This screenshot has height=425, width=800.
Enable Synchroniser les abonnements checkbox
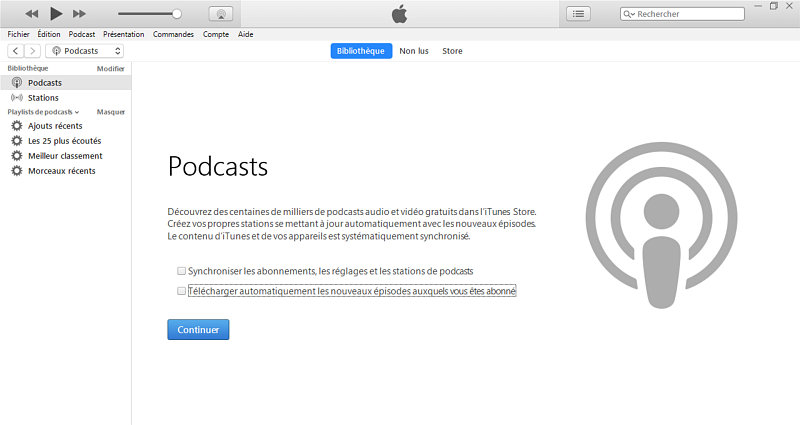coord(181,271)
